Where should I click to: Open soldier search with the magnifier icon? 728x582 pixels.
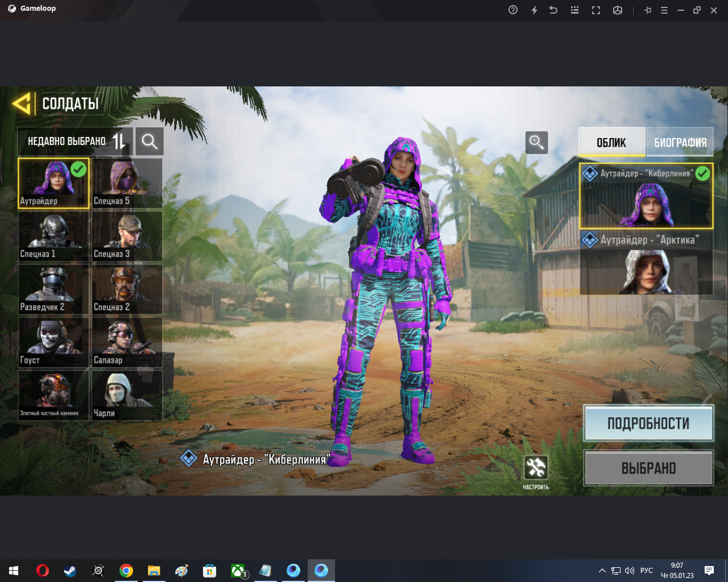[150, 142]
